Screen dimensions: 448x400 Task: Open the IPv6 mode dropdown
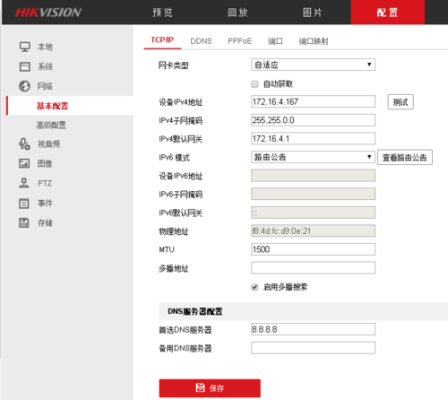(x=313, y=157)
